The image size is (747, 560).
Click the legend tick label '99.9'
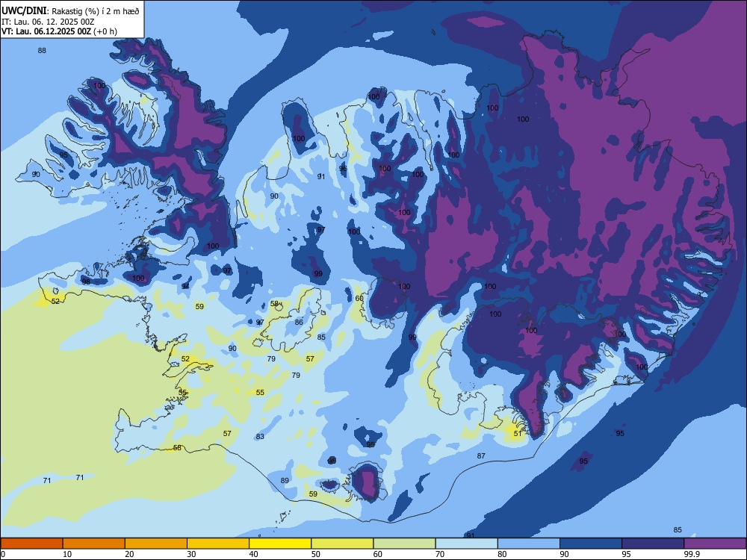[691, 554]
